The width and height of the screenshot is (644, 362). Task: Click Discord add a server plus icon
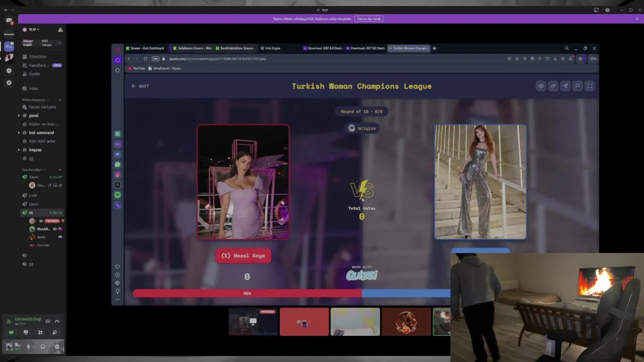tap(9, 70)
